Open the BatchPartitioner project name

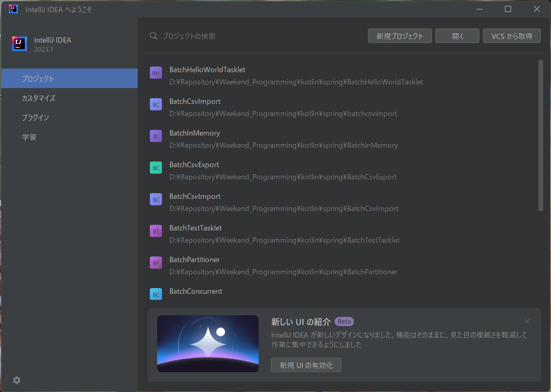tap(194, 260)
